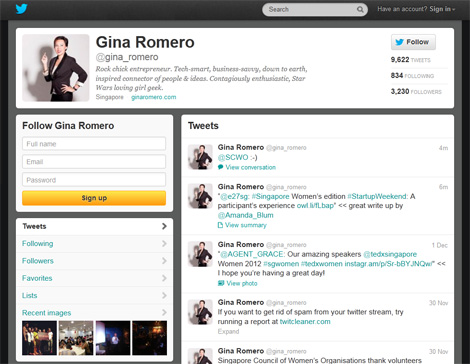Click the Twitter bird logo
Viewport: 470px width, 364px height.
[x=21, y=9]
